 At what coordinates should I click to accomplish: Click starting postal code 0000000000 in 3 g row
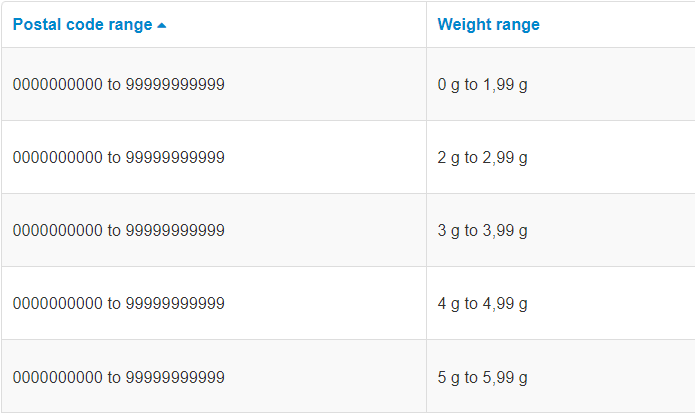[57, 231]
